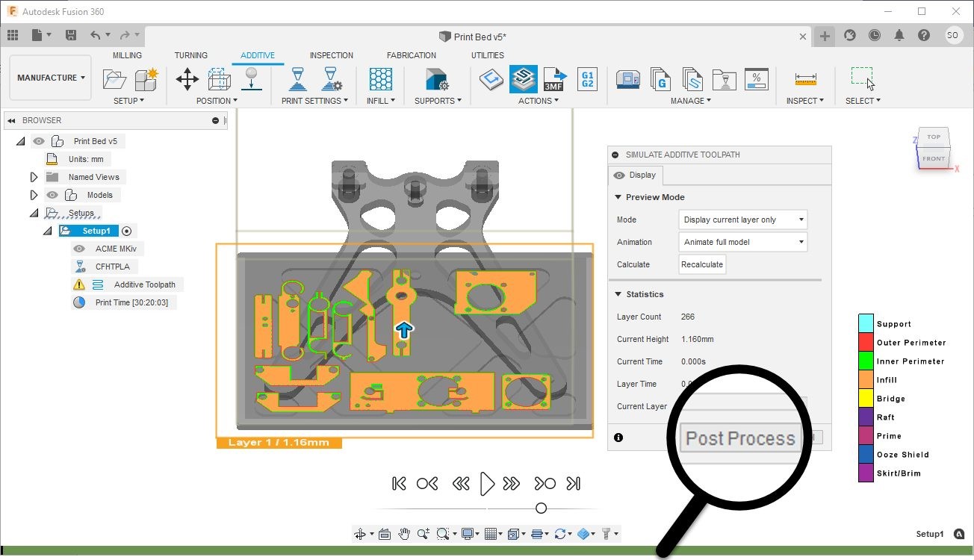Screen dimensions: 974x560
Task: Click the Measure ruler icon under Inspect
Action: pos(805,79)
